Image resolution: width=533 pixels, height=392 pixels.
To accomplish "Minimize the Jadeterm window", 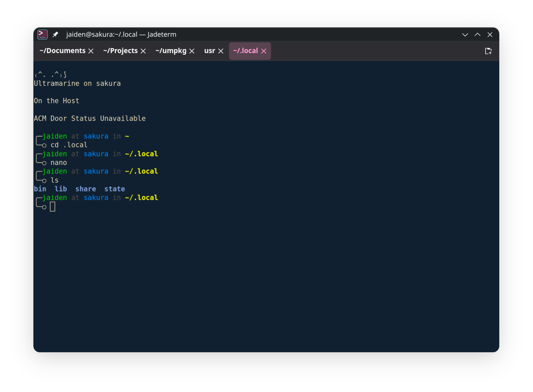I will [x=465, y=35].
